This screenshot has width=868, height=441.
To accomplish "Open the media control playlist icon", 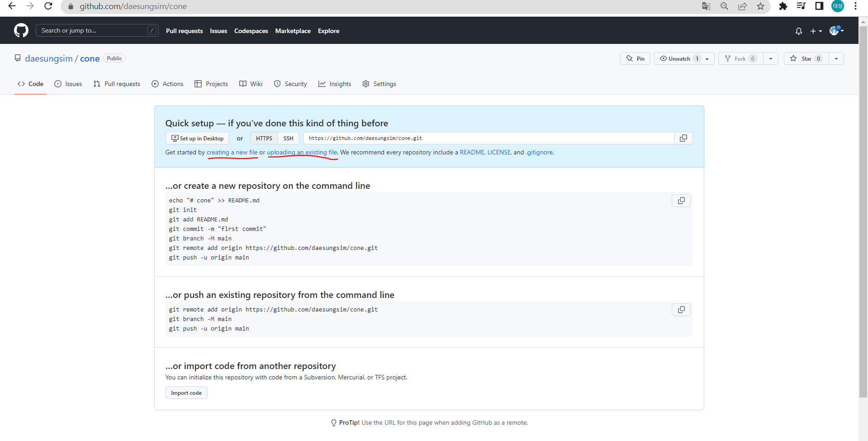I will 801,6.
